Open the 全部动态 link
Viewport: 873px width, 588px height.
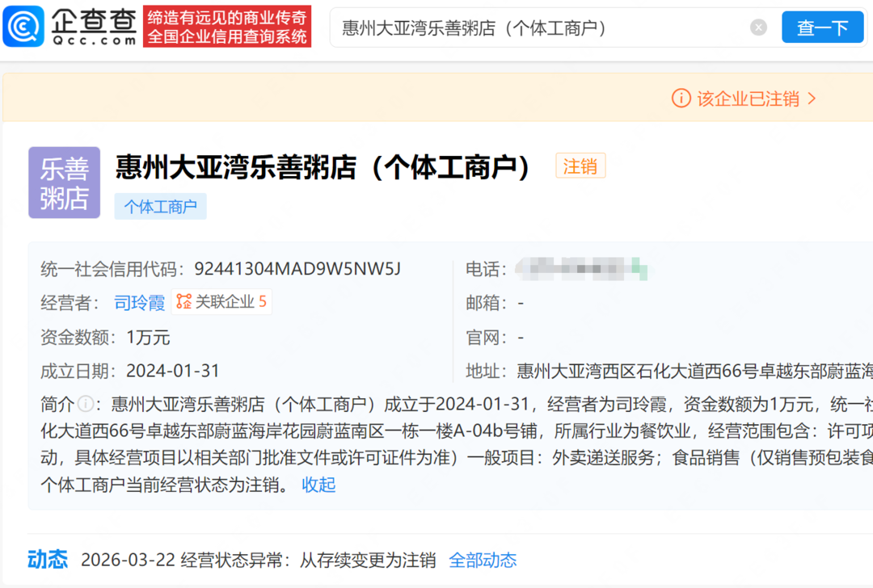click(483, 561)
